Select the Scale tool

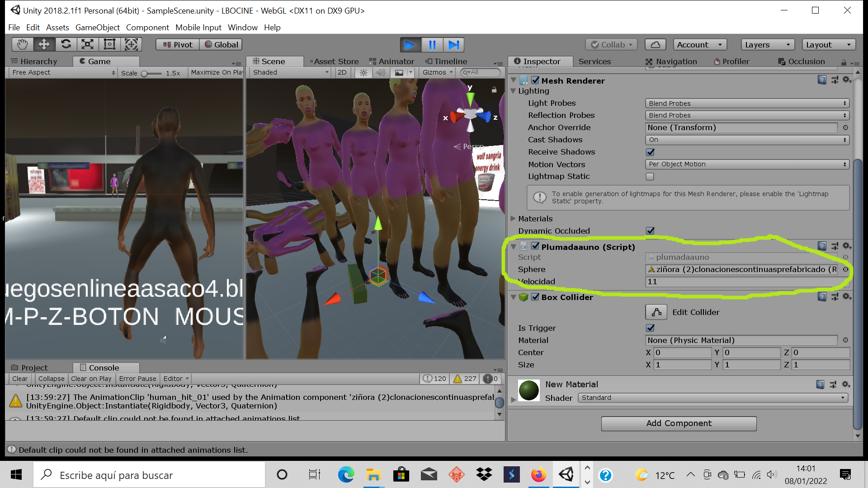coord(87,44)
